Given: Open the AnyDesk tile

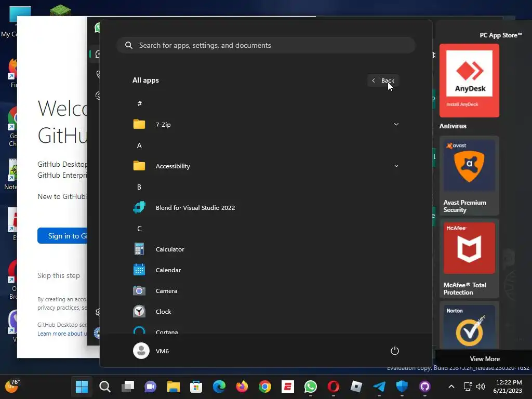Looking at the screenshot, I should click(x=469, y=81).
